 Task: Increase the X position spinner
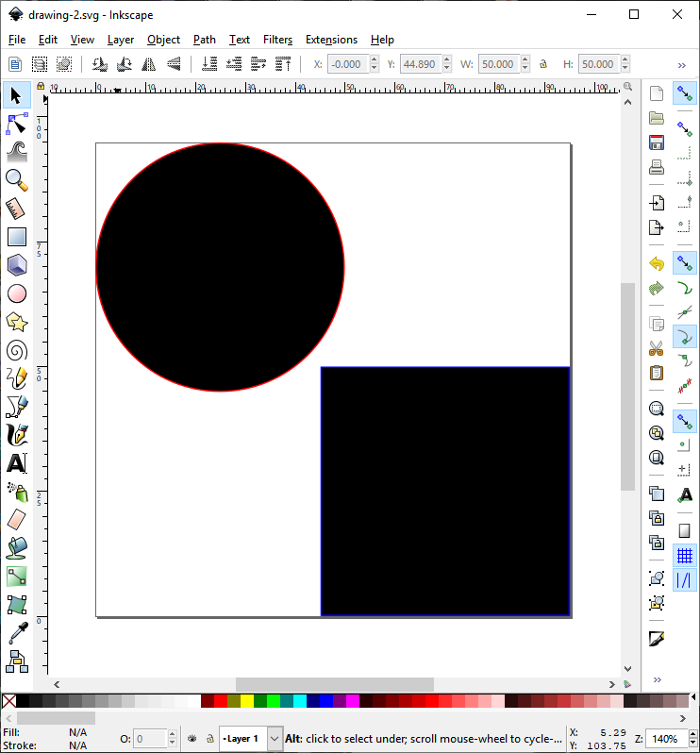(374, 59)
